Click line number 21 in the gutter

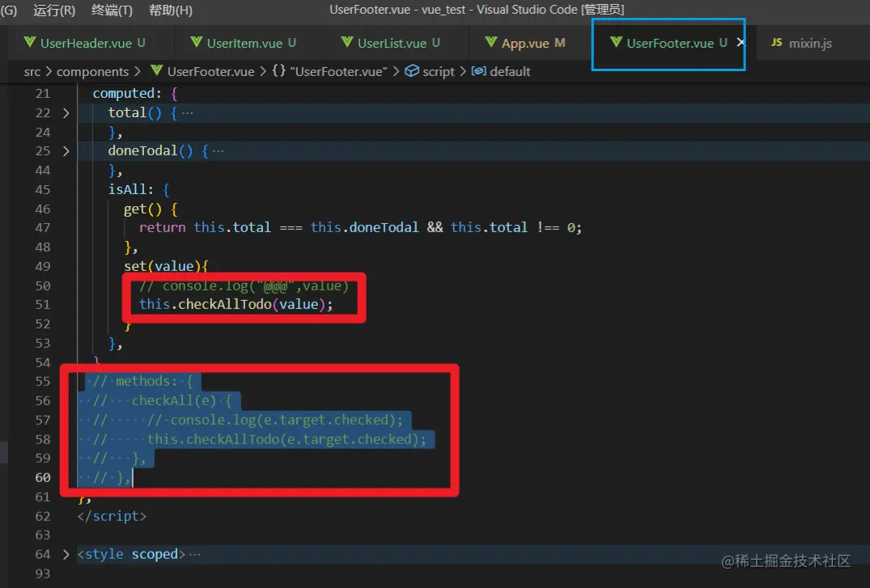[x=43, y=94]
